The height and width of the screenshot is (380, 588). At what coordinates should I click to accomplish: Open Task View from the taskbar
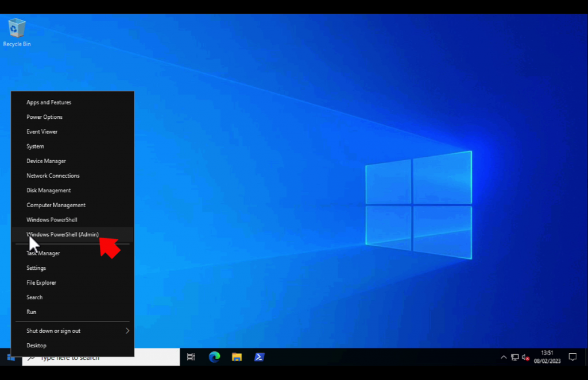(x=191, y=356)
